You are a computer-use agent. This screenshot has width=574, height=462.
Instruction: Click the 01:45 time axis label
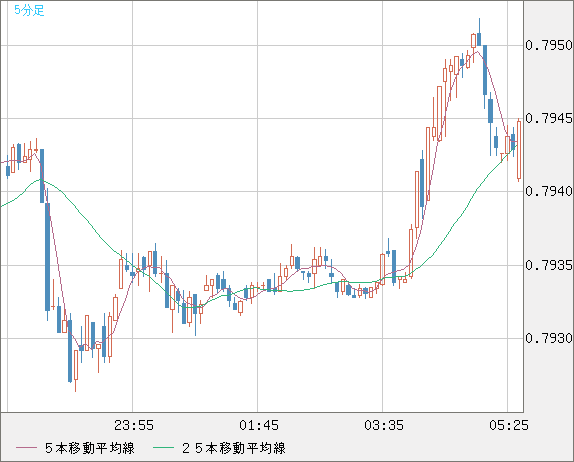[x=259, y=425]
